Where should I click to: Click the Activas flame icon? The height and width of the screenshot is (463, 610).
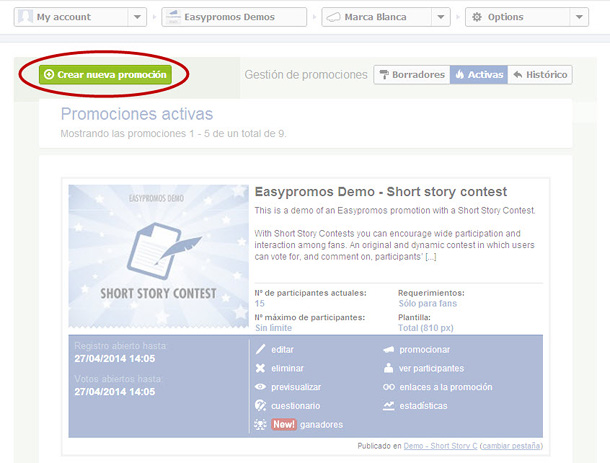click(460, 74)
